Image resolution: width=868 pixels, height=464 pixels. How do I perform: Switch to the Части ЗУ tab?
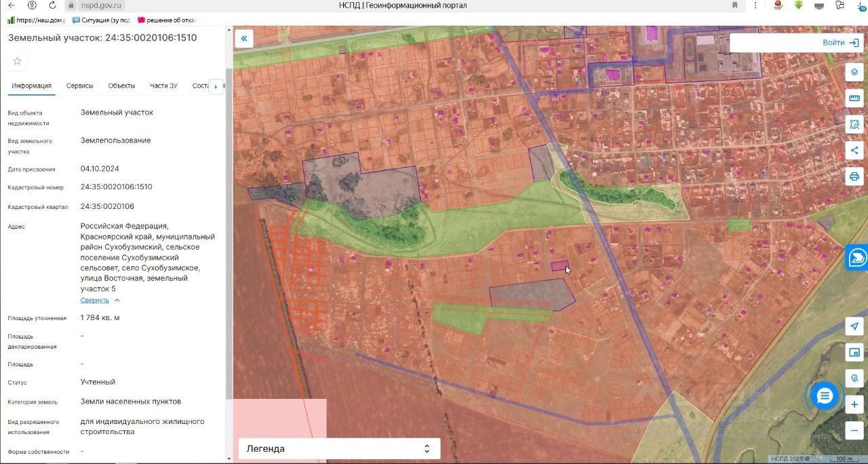pos(163,86)
